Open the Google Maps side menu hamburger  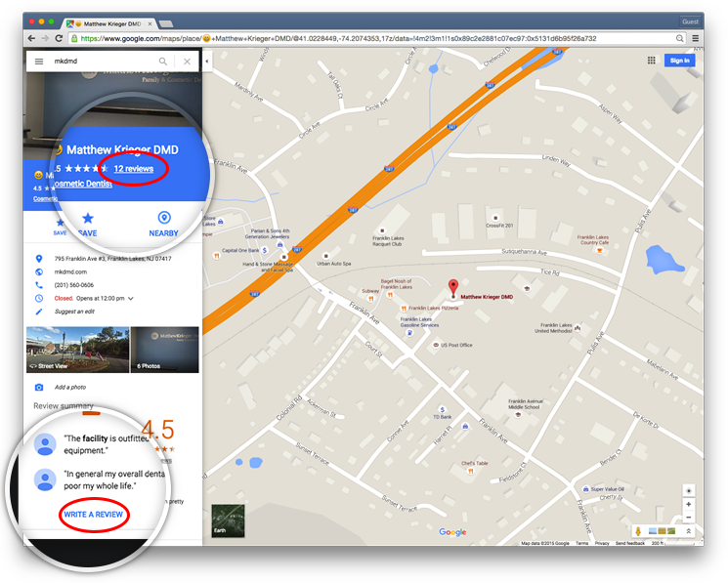[x=39, y=62]
